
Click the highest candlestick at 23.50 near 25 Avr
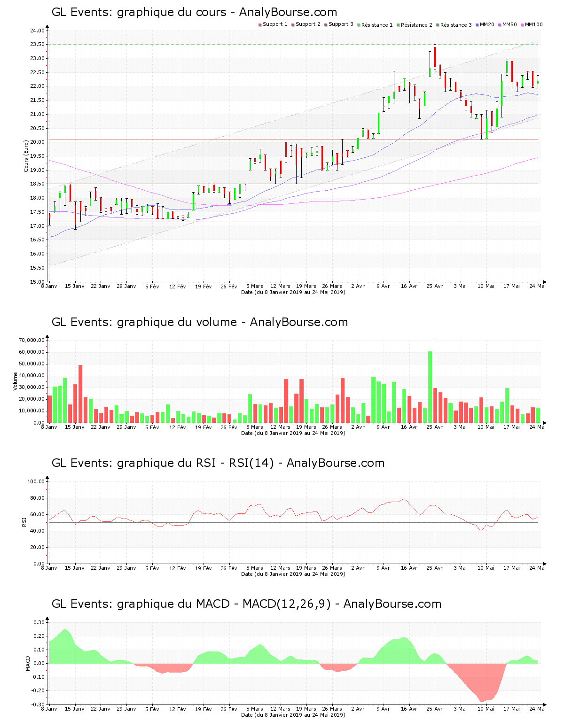(435, 56)
